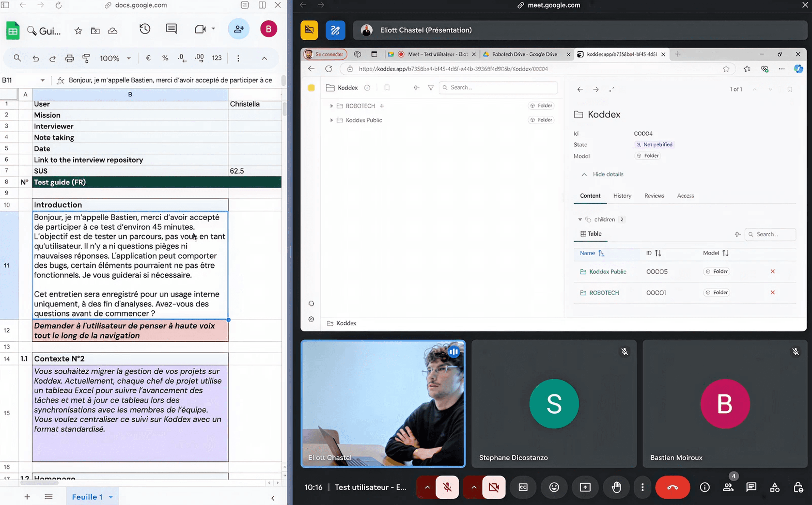Expand the ROBOTECH folder tree node

click(331, 106)
